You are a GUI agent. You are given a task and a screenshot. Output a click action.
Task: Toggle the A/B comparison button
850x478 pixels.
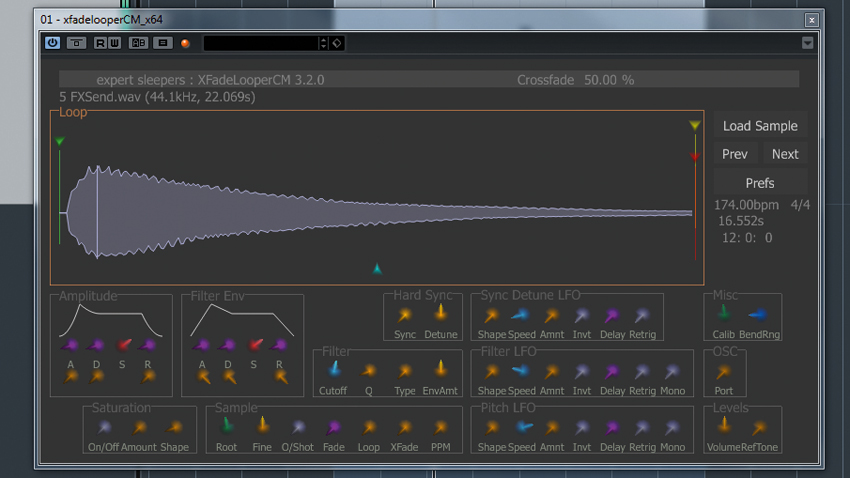[x=138, y=43]
